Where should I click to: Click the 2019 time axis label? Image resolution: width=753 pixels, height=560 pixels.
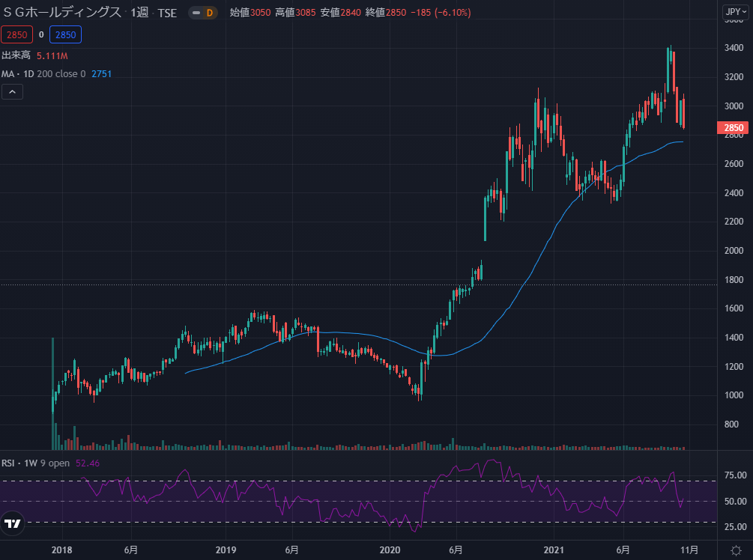(226, 550)
